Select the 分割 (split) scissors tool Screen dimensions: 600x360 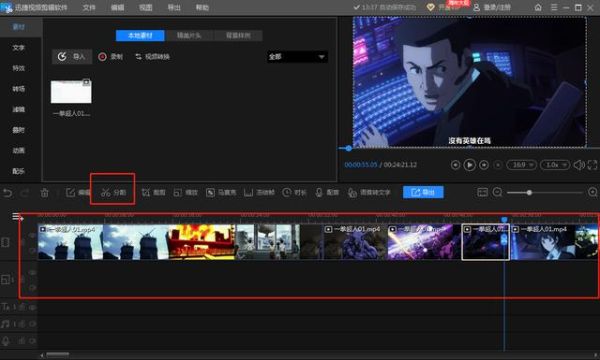(x=113, y=192)
